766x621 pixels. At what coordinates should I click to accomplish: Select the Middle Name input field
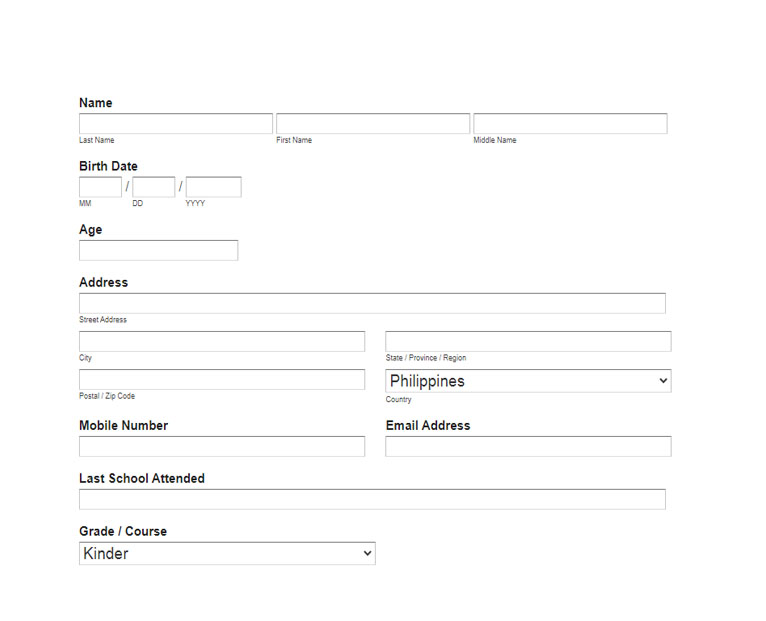point(570,124)
